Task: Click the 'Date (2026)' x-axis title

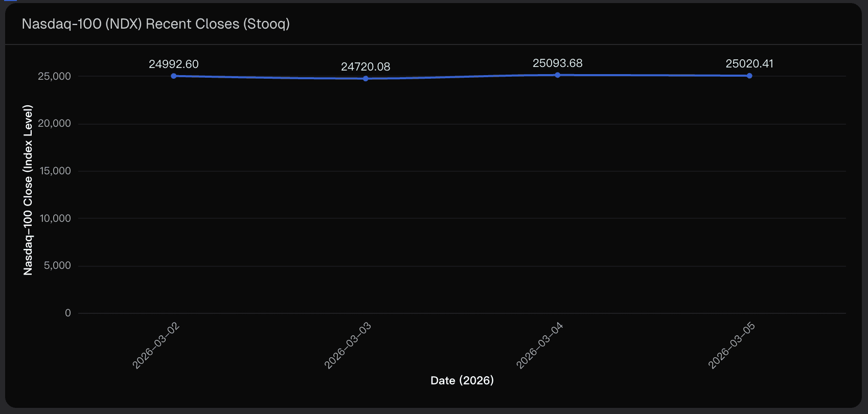Action: click(462, 380)
